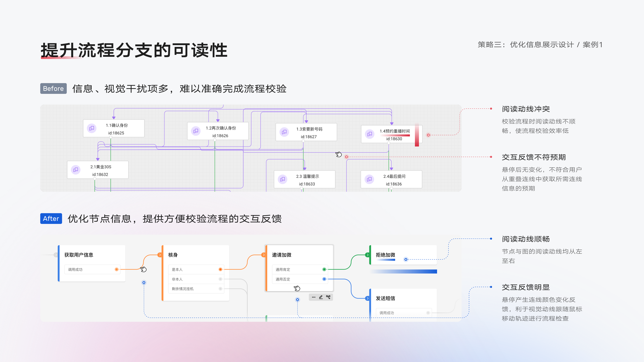Click the id:18636 text
Image resolution: width=644 pixels, height=362 pixels.
(394, 184)
